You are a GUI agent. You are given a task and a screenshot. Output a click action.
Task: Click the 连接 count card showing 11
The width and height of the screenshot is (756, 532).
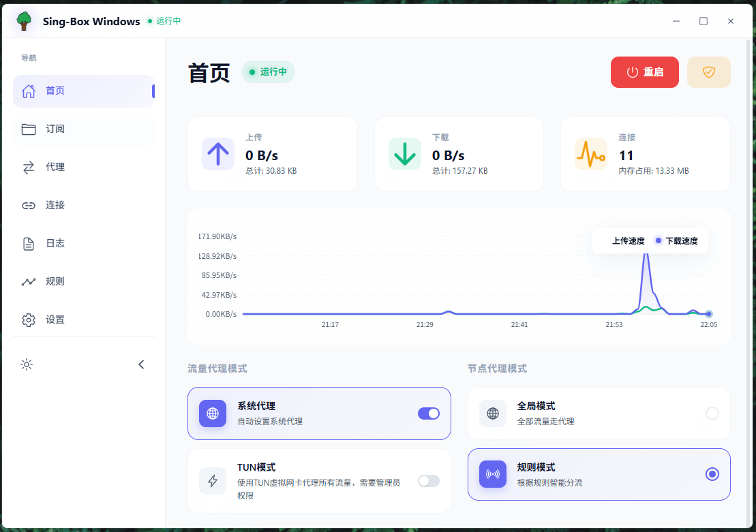tap(645, 154)
